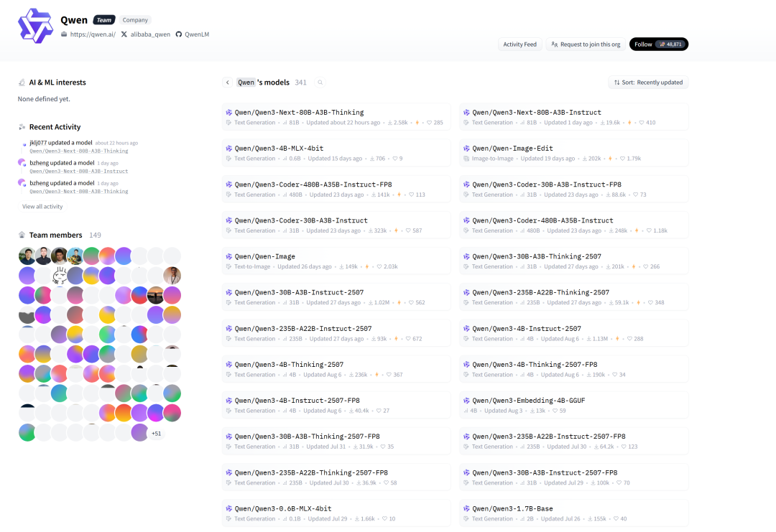The width and height of the screenshot is (776, 532).
Task: Click the Text Generation icon on Qwen3-4B-Thinking-2507
Action: tap(228, 375)
